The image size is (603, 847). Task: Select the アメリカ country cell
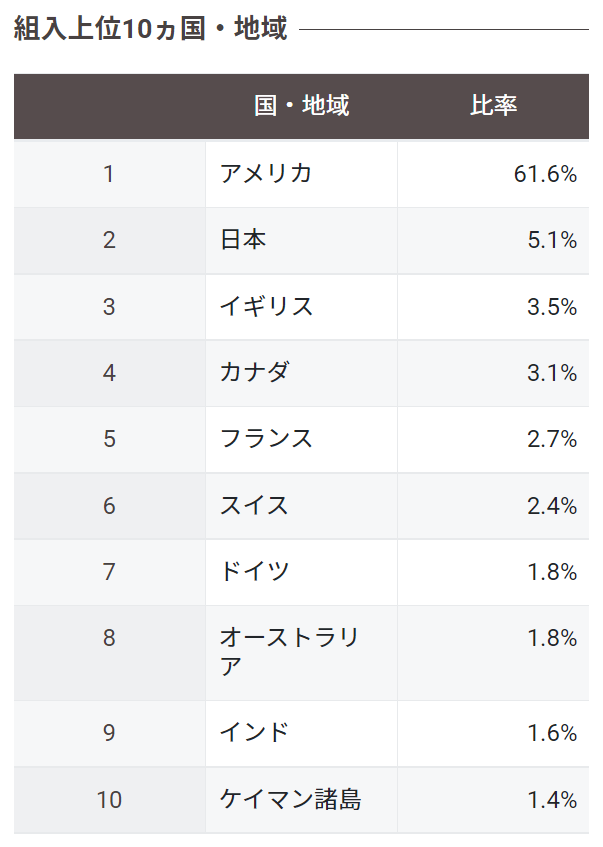(x=302, y=174)
